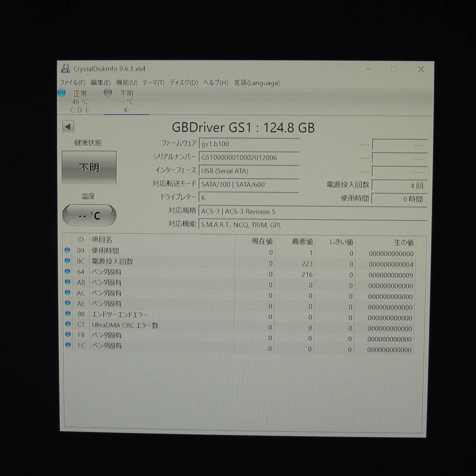Image resolution: width=476 pixels, height=476 pixels.
Task: Click status dot for attribute AC row
Action: [x=67, y=293]
